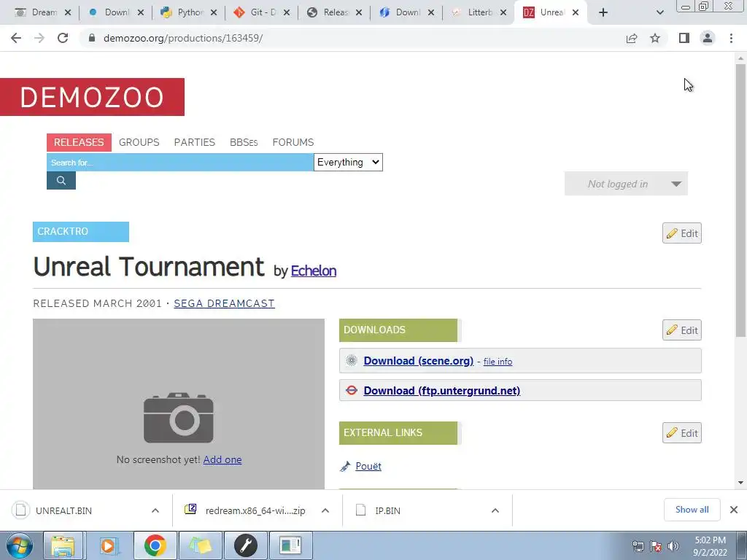Open the Chrome three-dot menu
This screenshot has height=560, width=747.
(x=731, y=38)
